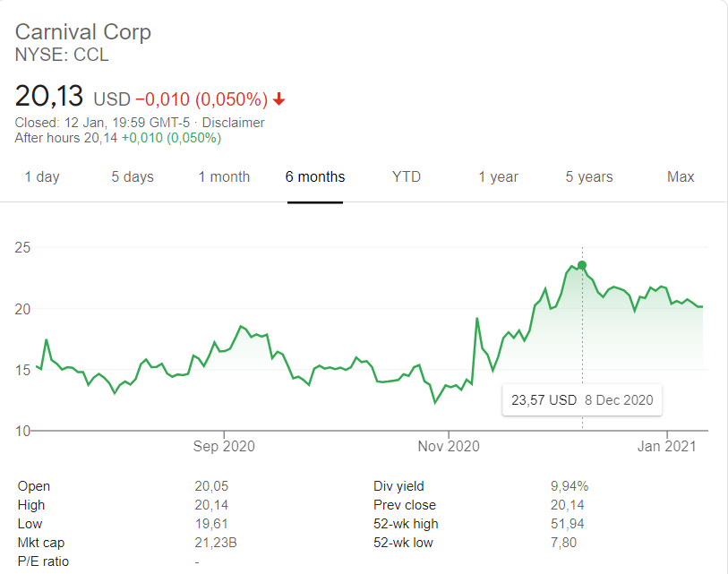Click the 23,57 USD chart tooltip
Image resolution: width=728 pixels, height=574 pixels.
(582, 400)
